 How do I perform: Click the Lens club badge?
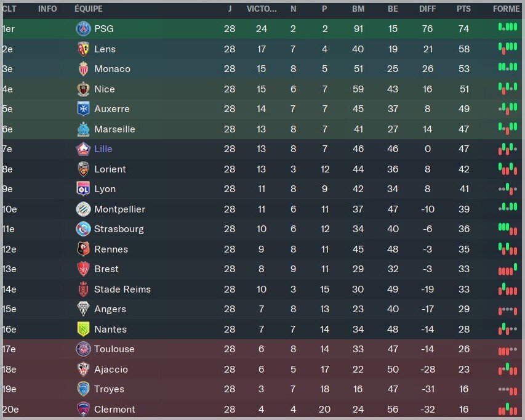point(83,49)
